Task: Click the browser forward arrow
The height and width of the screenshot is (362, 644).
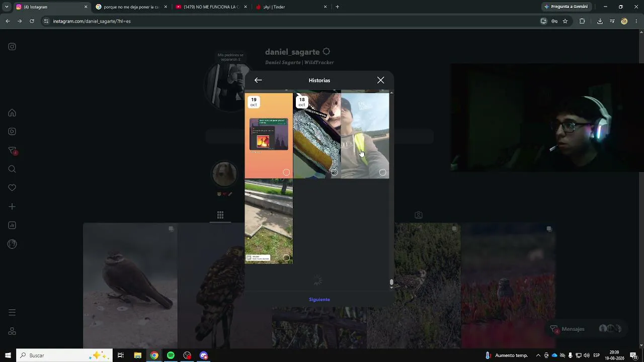Action: click(20, 21)
